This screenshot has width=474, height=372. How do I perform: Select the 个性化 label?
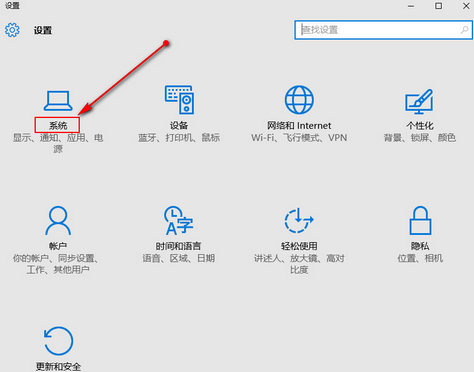(420, 126)
